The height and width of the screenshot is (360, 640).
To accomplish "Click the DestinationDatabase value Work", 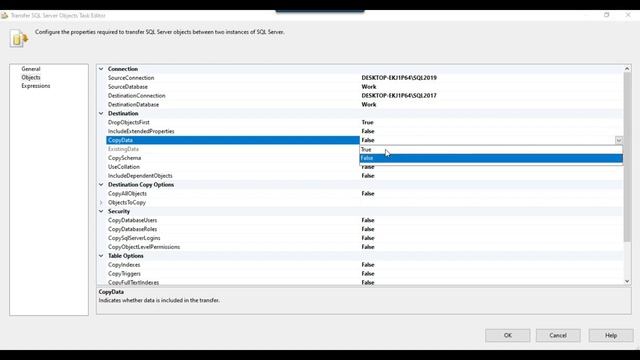I will click(x=369, y=104).
